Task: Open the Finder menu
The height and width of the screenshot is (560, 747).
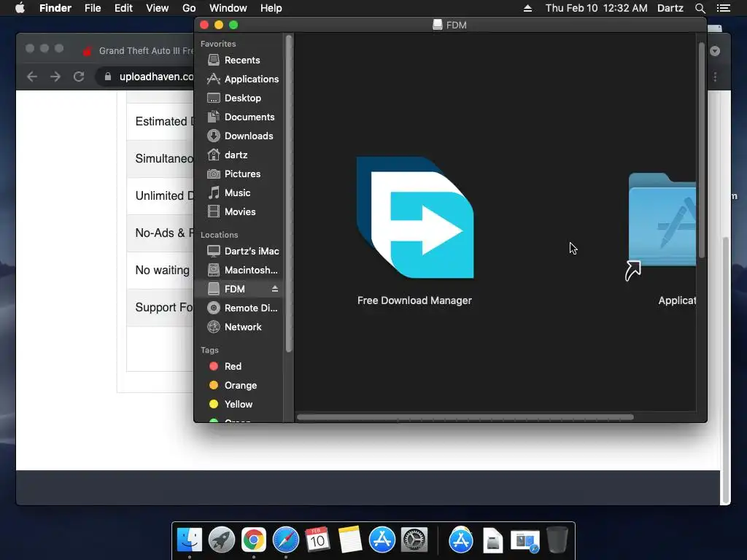Action: point(55,8)
